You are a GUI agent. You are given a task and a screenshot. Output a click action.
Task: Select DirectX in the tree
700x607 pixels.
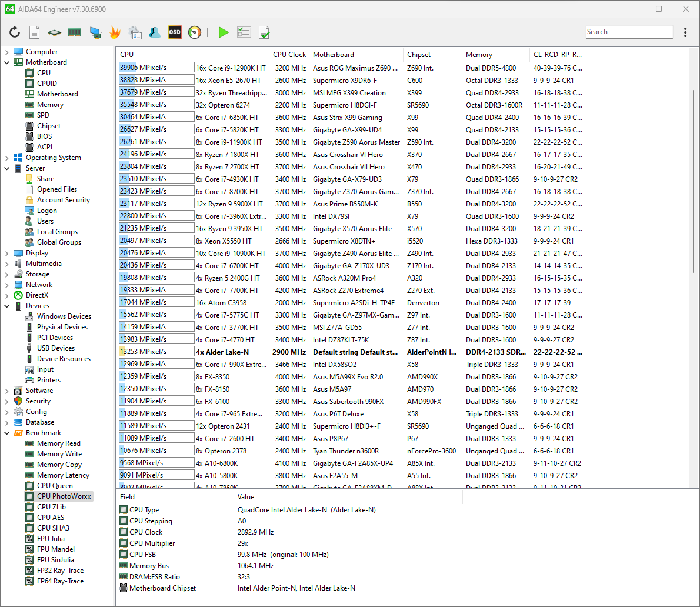click(x=37, y=295)
